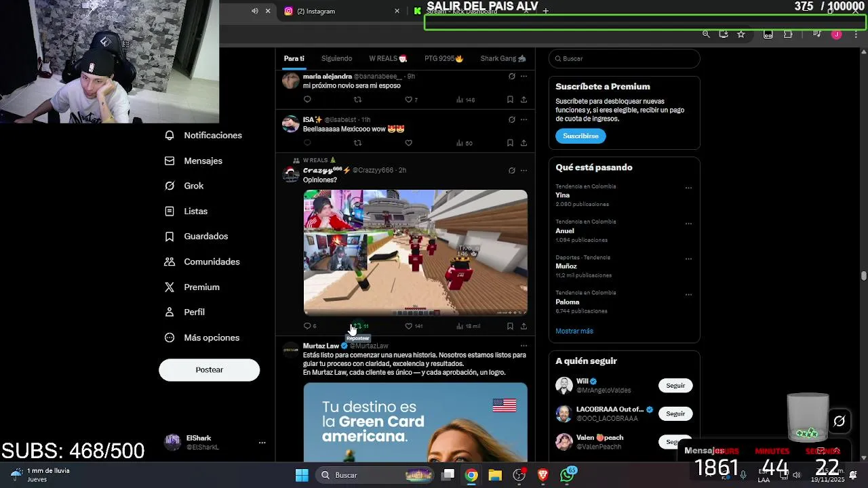Reply to maria alejandra's post
The image size is (868, 488).
[x=307, y=100]
